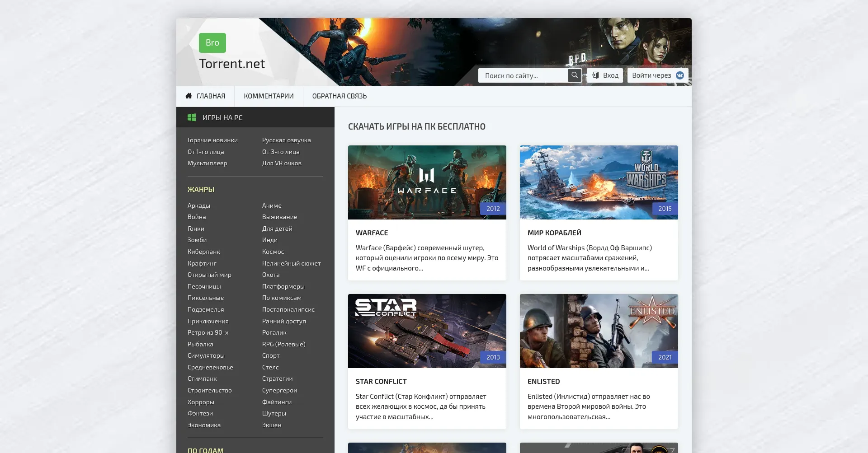Image resolution: width=868 pixels, height=453 pixels.
Task: Open the Для VR очков category
Action: click(282, 163)
